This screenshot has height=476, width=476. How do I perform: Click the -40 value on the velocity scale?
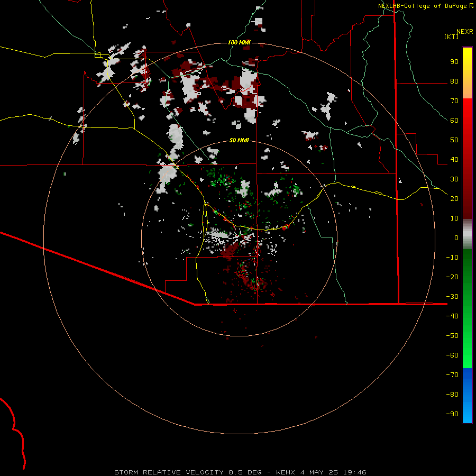(x=452, y=316)
